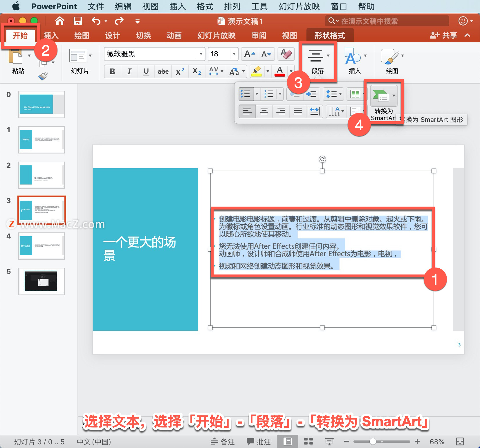Open the 文件 menu in menu bar
Screen dimensions: 480x448
click(x=96, y=6)
